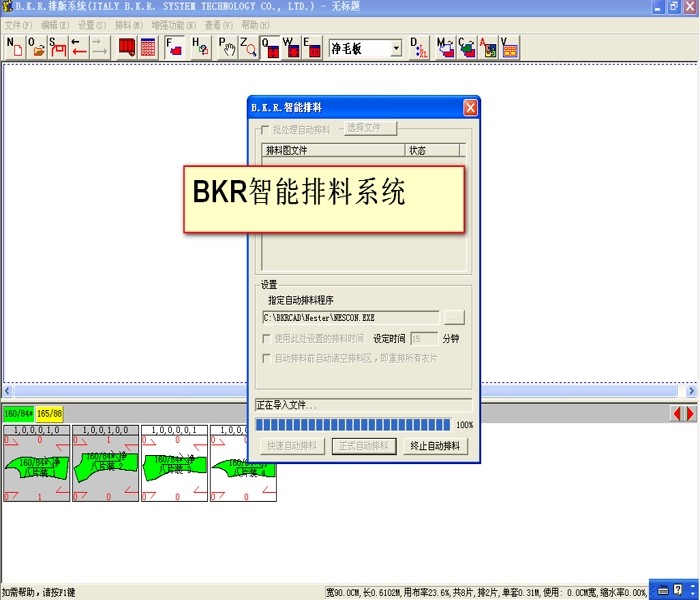This screenshot has height=600, width=700.
Task: Click the browse '...' button beside program path
Action: [454, 317]
